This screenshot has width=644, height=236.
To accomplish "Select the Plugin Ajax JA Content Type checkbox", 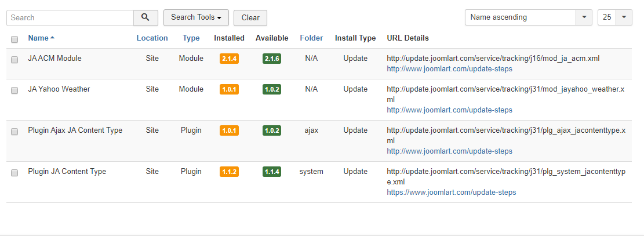I will (x=14, y=132).
